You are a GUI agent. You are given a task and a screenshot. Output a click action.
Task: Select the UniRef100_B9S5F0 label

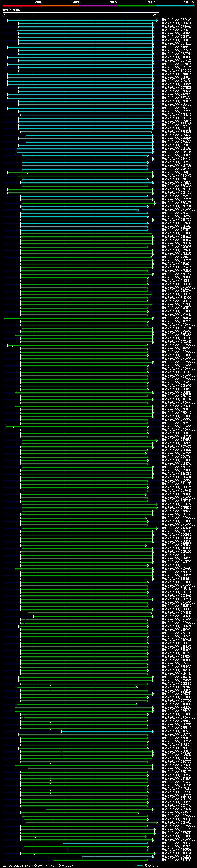click(177, 50)
